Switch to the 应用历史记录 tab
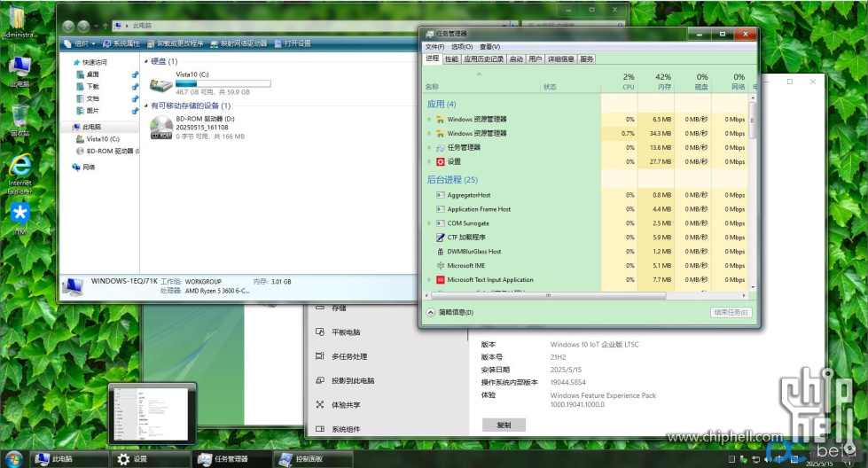 coord(484,59)
